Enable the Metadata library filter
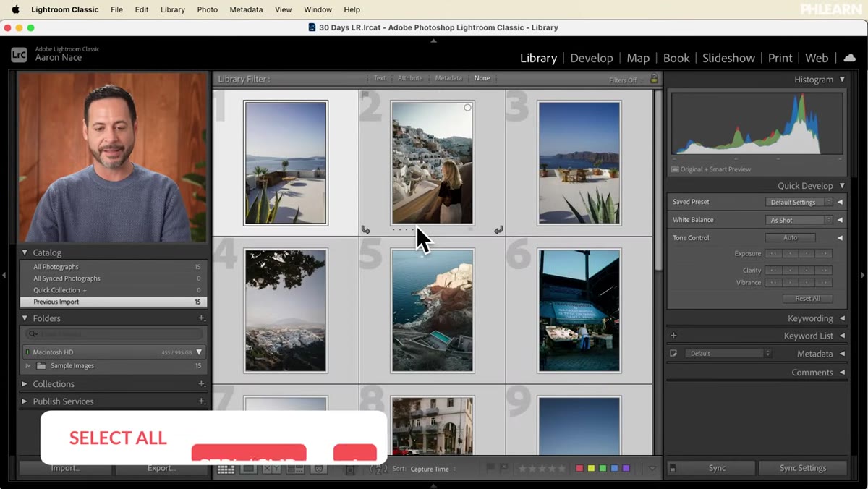Image resolution: width=868 pixels, height=489 pixels. (448, 78)
